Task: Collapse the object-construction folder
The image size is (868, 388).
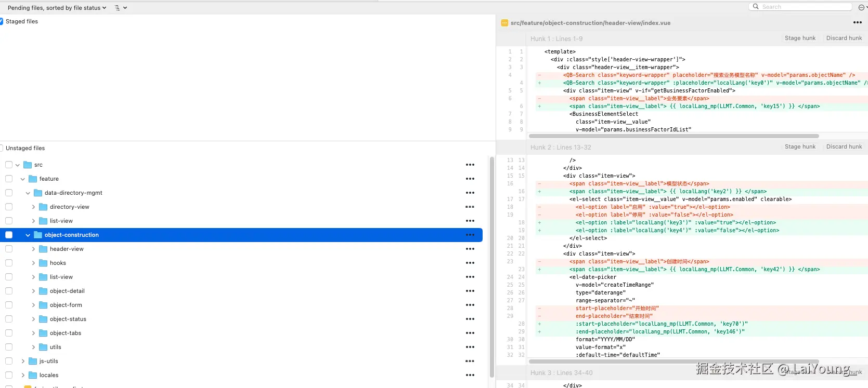Action: click(x=28, y=235)
